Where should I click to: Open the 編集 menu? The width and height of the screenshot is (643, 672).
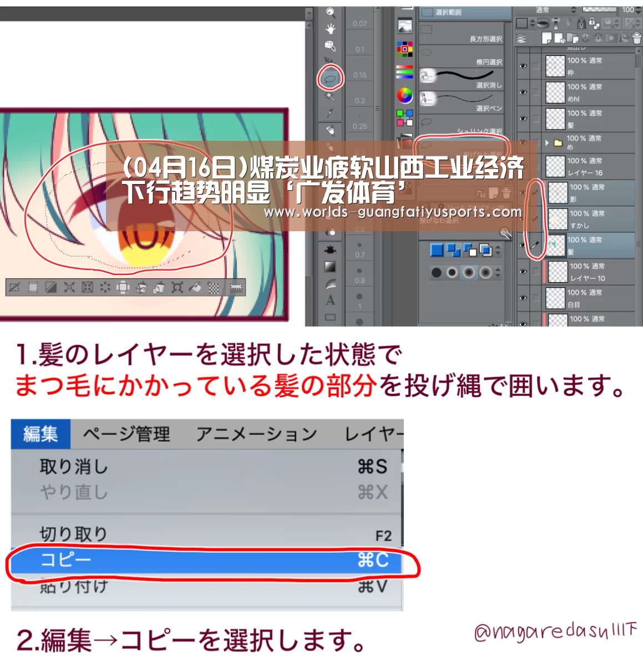coord(40,434)
